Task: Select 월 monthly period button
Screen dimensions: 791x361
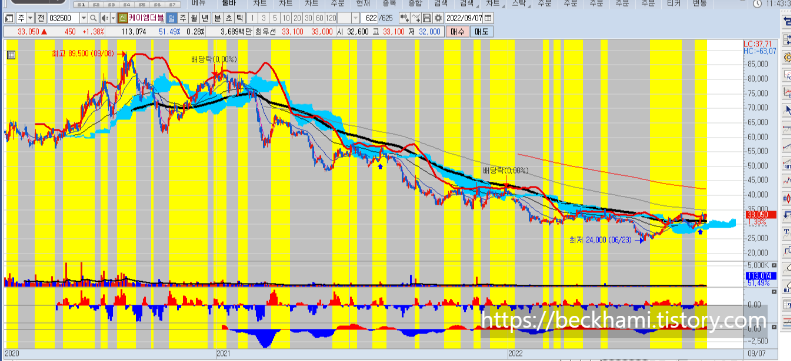Action: click(194, 18)
